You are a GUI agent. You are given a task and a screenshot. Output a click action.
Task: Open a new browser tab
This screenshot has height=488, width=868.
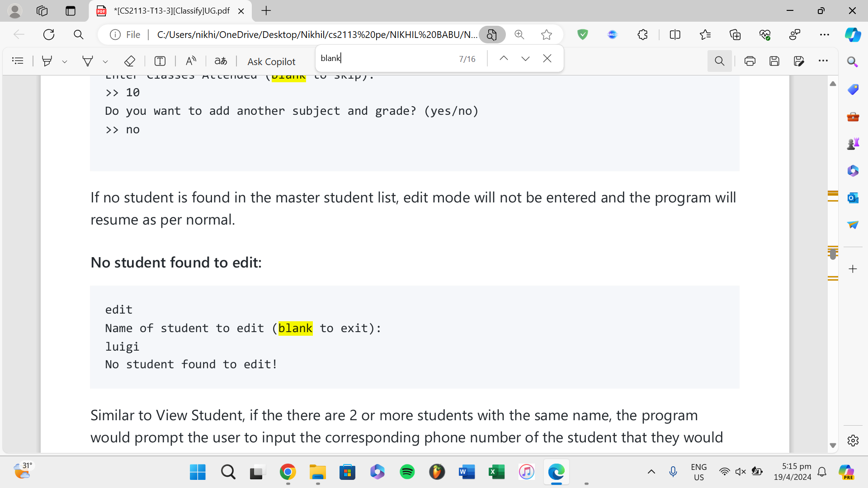266,11
